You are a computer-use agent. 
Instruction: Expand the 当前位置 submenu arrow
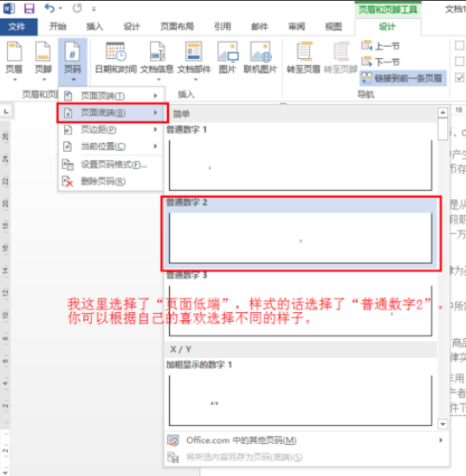pos(156,147)
